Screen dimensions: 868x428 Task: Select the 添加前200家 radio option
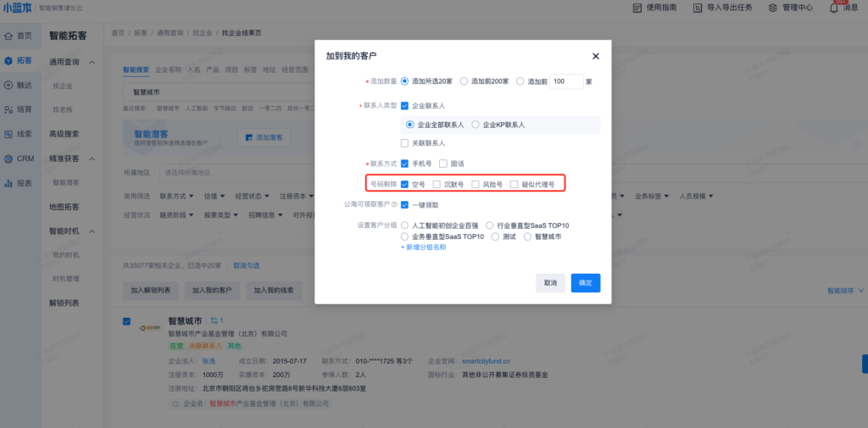point(464,81)
